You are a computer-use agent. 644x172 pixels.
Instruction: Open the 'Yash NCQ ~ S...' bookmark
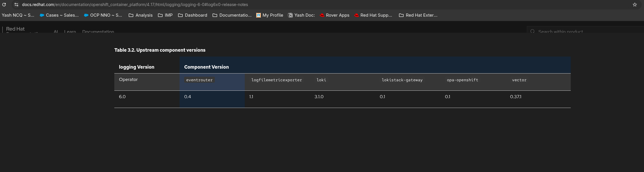coord(18,15)
